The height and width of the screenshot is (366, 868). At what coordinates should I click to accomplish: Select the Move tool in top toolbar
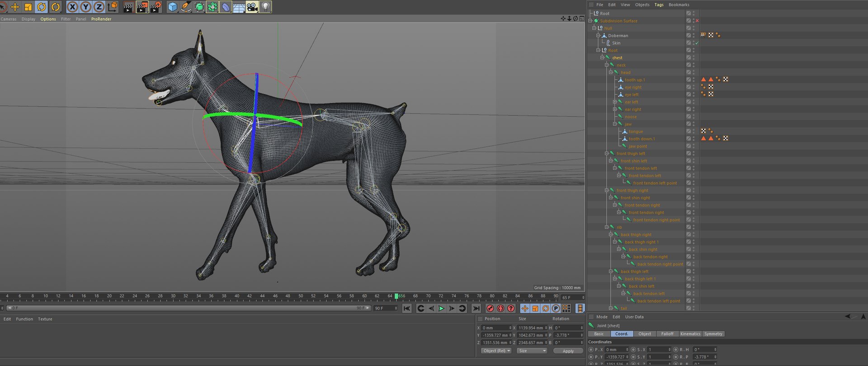[x=15, y=6]
